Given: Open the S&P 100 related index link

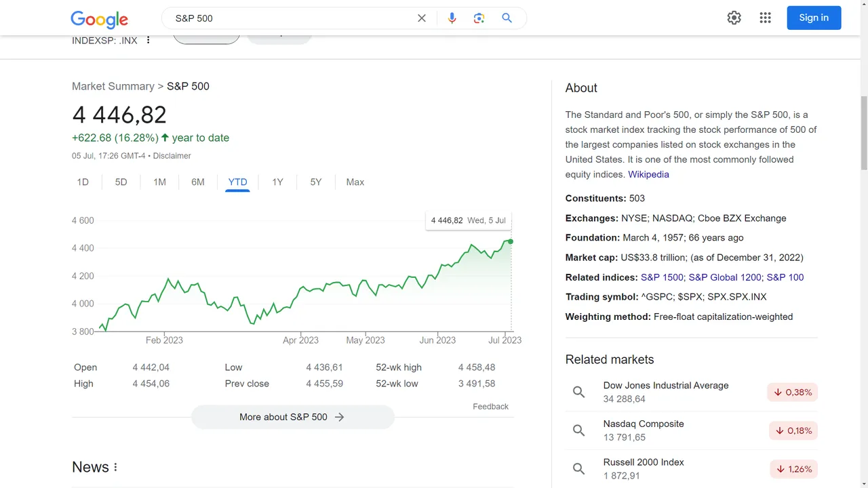Looking at the screenshot, I should point(785,277).
